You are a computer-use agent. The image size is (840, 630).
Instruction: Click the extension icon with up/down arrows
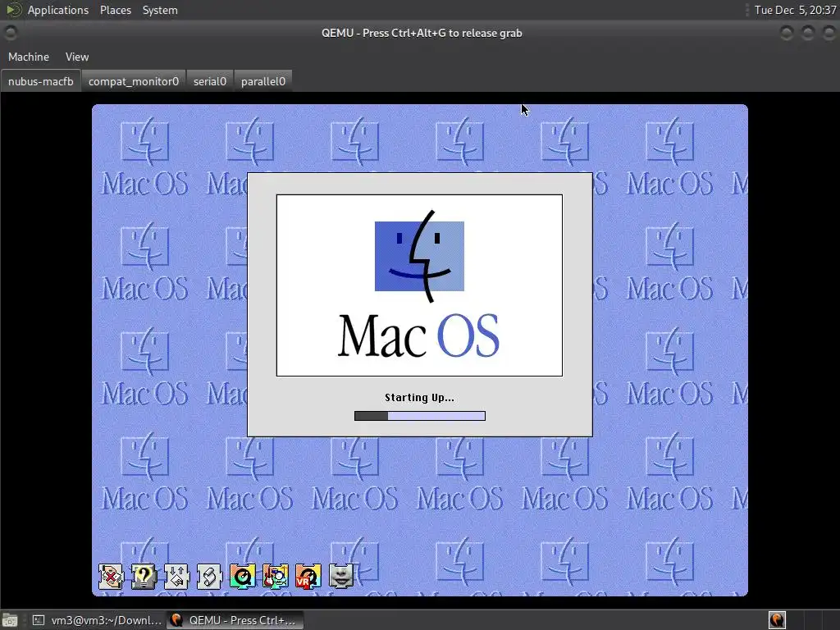coord(177,577)
